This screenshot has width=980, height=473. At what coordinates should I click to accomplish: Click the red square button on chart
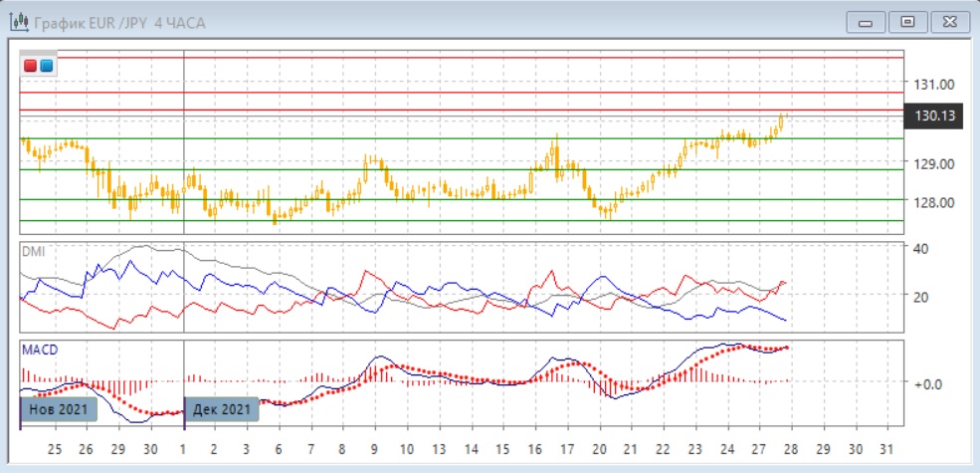31,66
